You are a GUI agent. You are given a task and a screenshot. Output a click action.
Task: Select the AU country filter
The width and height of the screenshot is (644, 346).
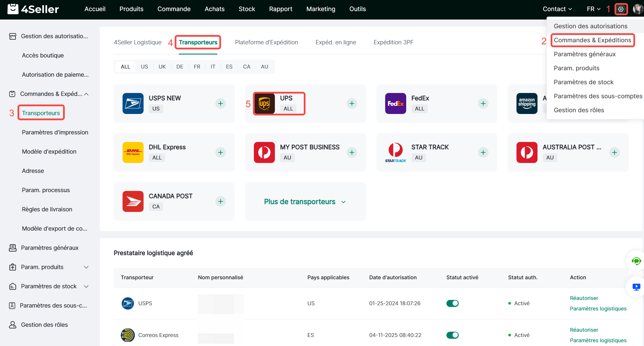coord(264,67)
